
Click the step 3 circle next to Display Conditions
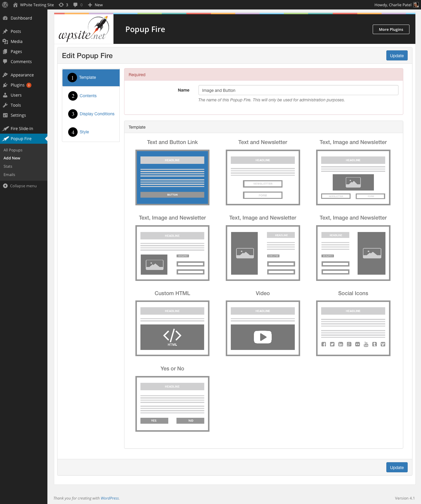73,114
